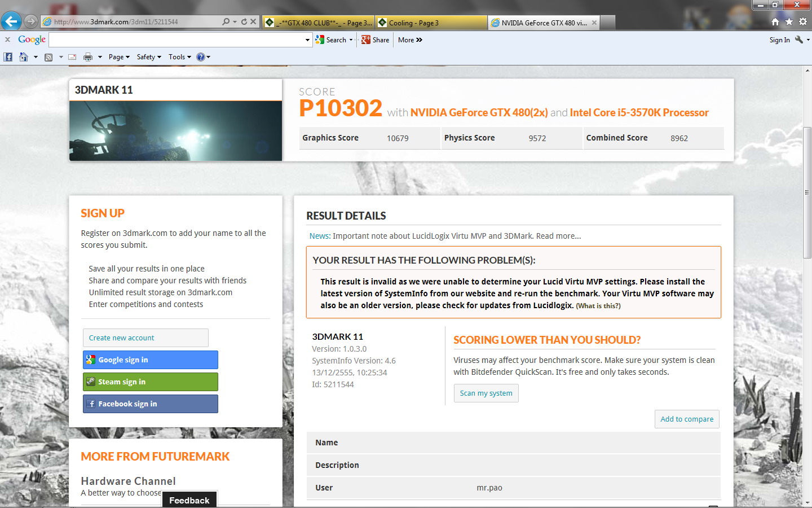Open the browser Home star-bar house icon
This screenshot has height=508, width=812.
[x=775, y=22]
